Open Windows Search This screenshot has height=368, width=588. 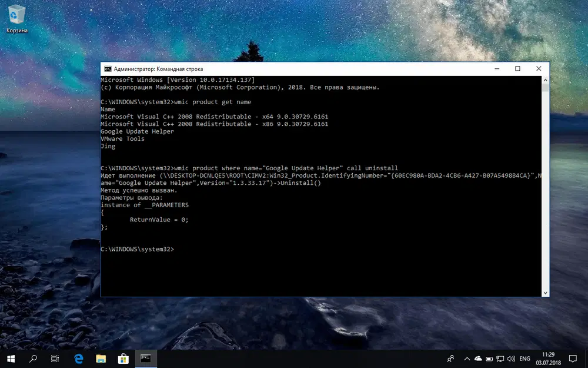pyautogui.click(x=33, y=359)
